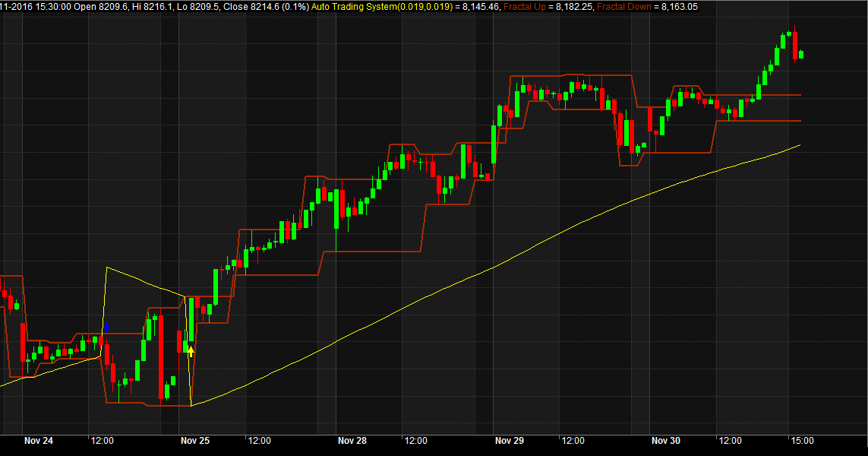Click the '8,182.25' Fractal Up value
The image size is (868, 456).
(575, 7)
